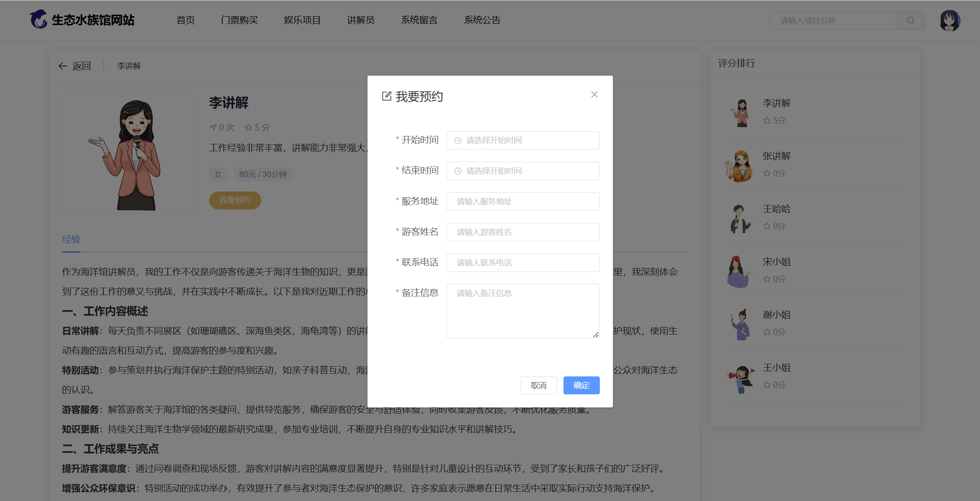This screenshot has height=501, width=980.
Task: Open the user avatar in top right
Action: (949, 21)
